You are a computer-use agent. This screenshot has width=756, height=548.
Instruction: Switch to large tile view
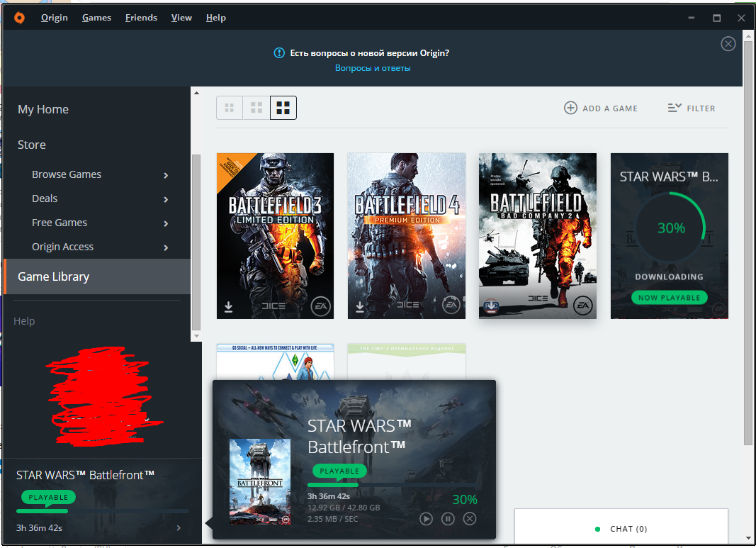pyautogui.click(x=283, y=108)
